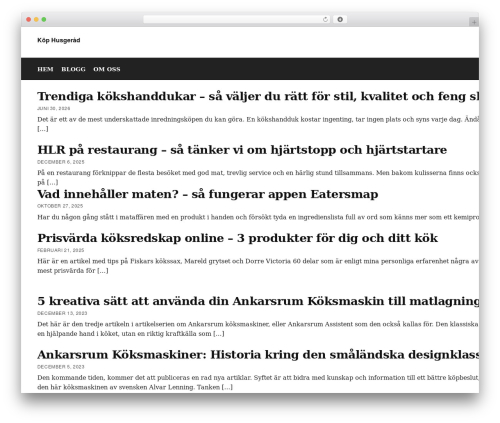Navigate to the OM OSS menu item
The height and width of the screenshot is (423, 500).
107,69
